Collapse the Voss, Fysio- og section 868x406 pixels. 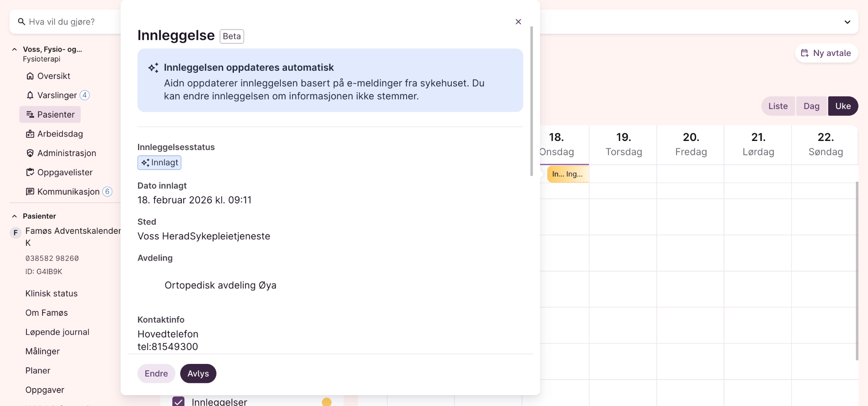point(14,49)
